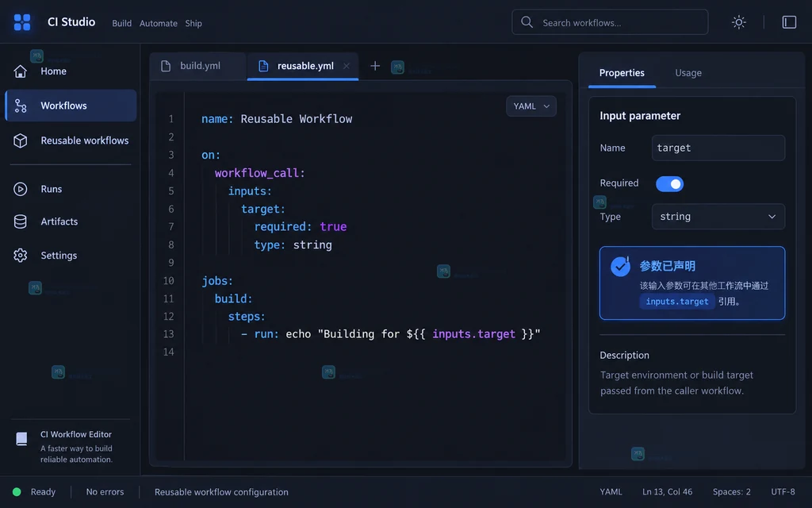Open Artifacts in sidebar
The height and width of the screenshot is (508, 812).
pyautogui.click(x=71, y=221)
